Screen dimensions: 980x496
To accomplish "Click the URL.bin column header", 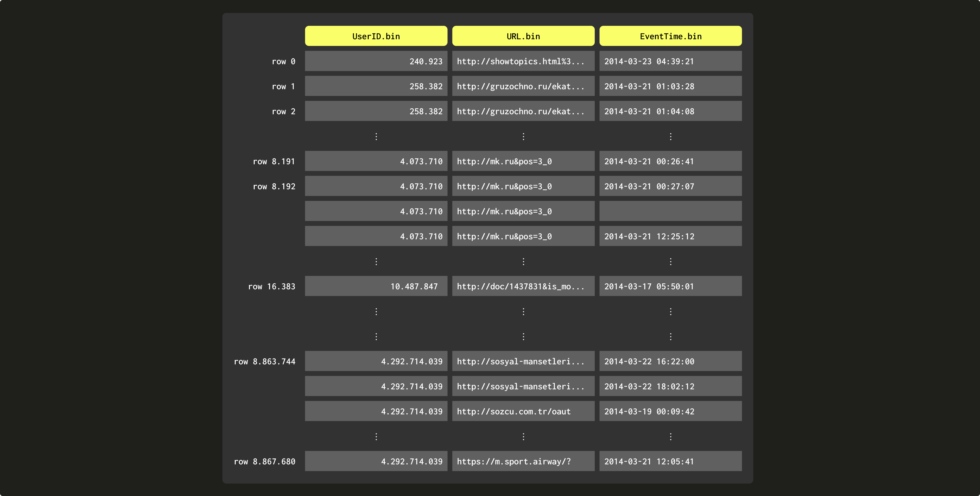I will tap(523, 36).
